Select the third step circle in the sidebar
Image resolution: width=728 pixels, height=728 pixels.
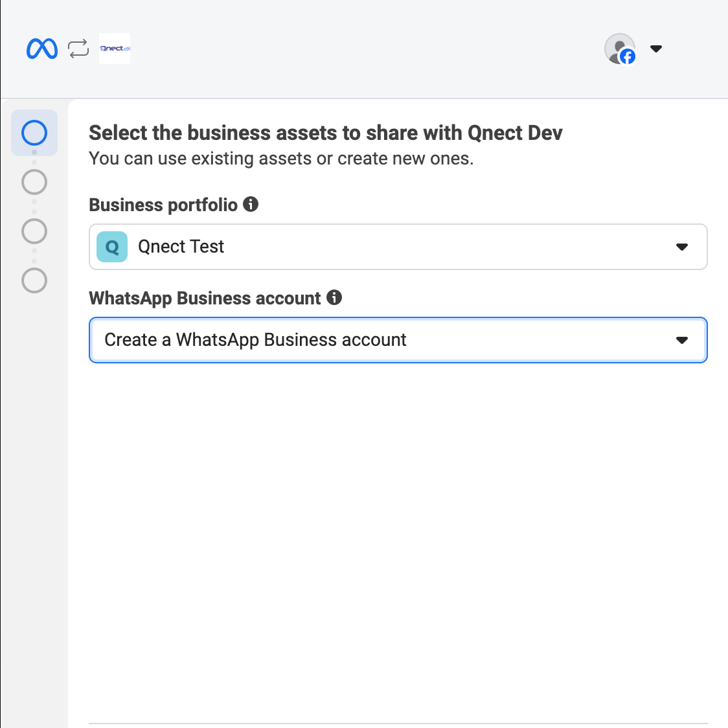pos(34,231)
